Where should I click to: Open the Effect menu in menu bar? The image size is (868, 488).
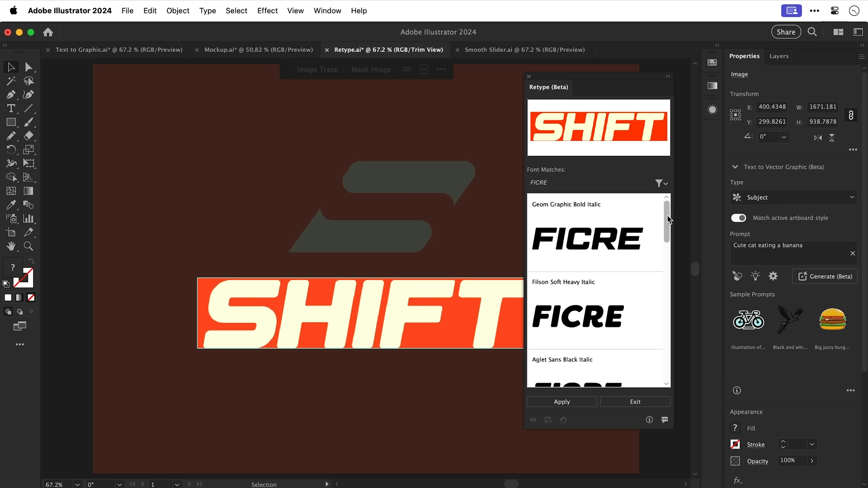click(267, 10)
